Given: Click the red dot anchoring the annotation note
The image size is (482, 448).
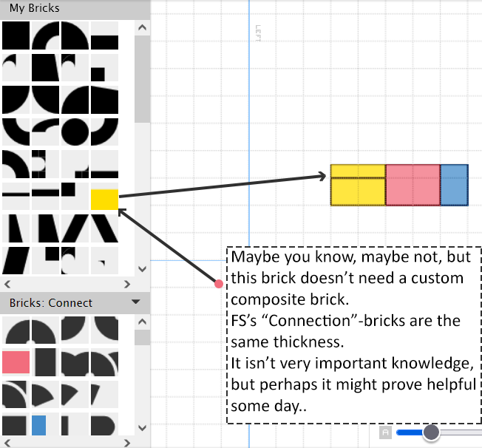Looking at the screenshot, I should [x=219, y=284].
